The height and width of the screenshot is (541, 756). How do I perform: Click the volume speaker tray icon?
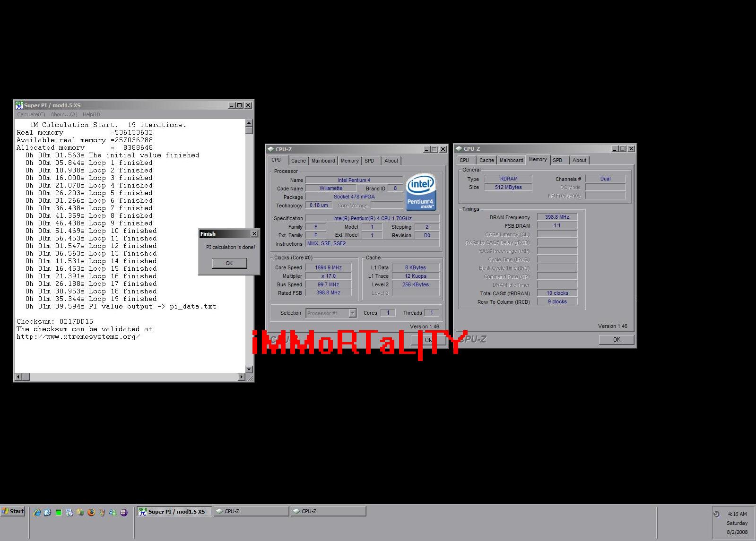(716, 514)
